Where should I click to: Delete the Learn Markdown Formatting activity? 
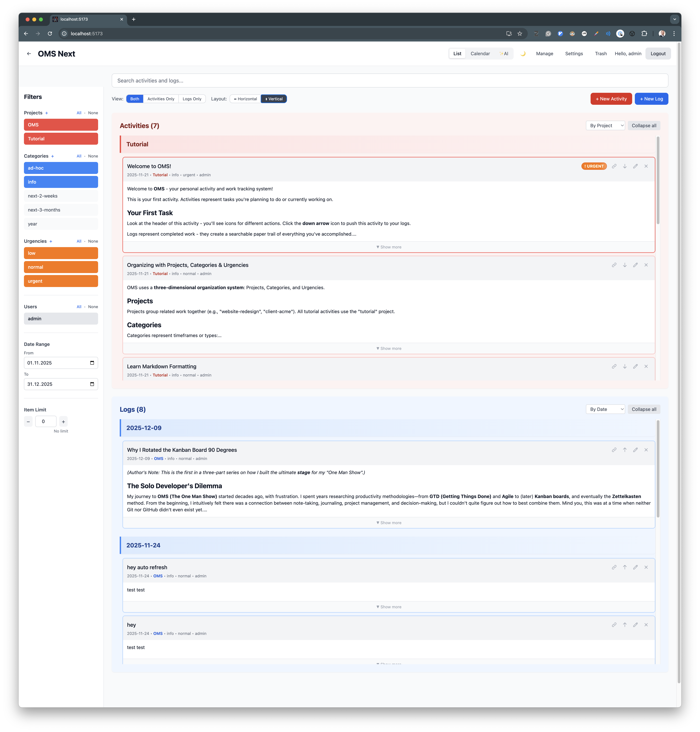[x=646, y=366]
